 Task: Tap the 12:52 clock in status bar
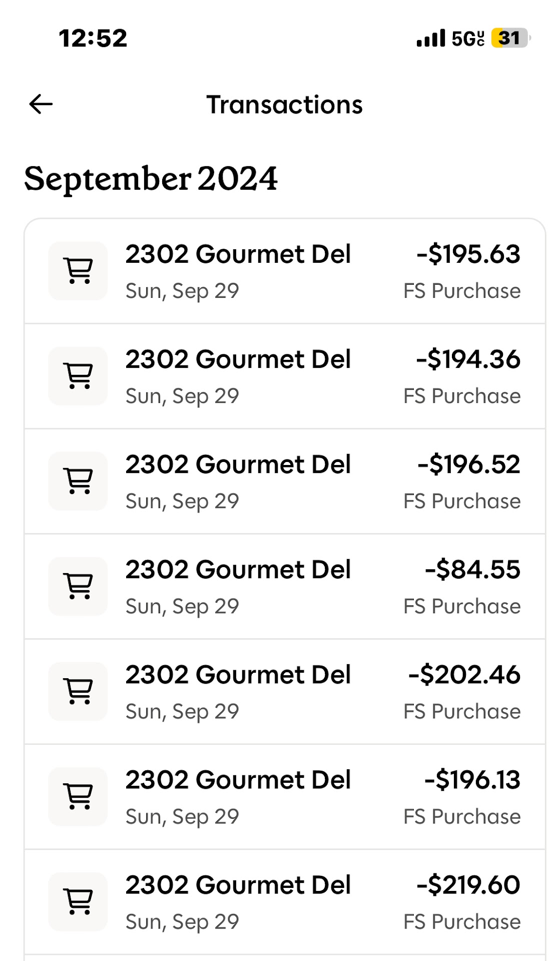point(93,38)
